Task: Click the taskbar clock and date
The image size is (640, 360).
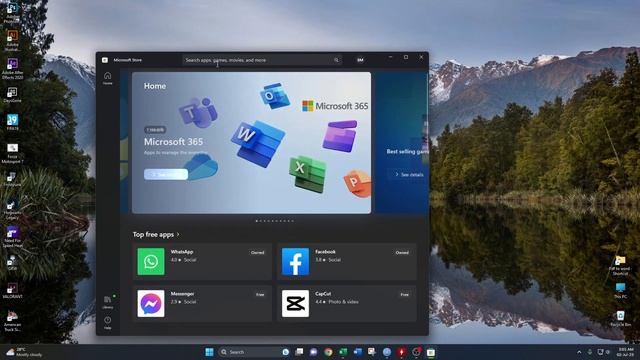Action: (x=625, y=352)
